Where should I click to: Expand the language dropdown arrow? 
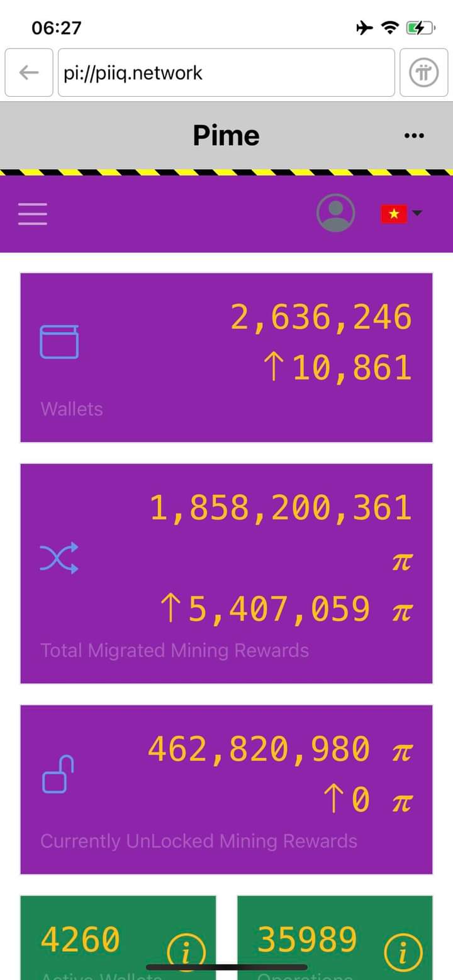pyautogui.click(x=417, y=213)
